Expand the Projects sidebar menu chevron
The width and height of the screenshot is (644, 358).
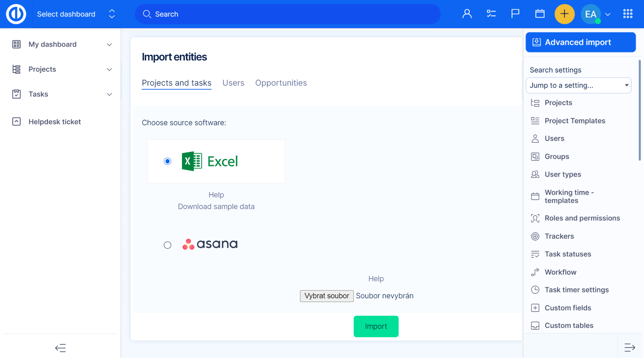(x=109, y=69)
